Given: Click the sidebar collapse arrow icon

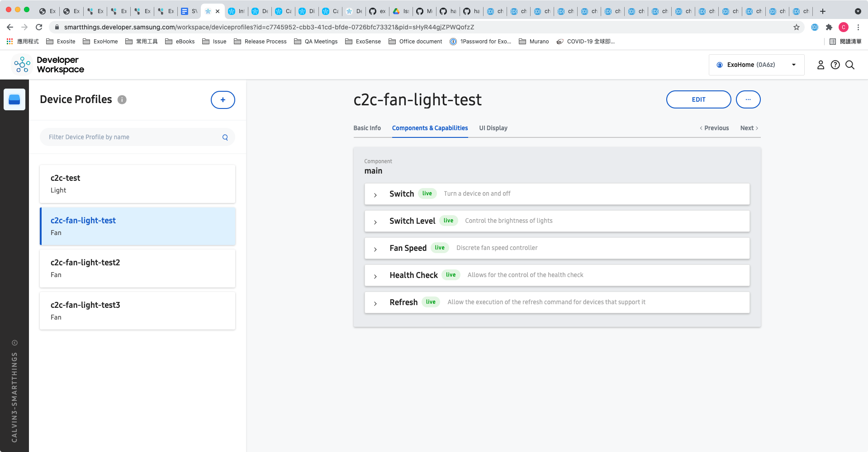Looking at the screenshot, I should pos(14,343).
